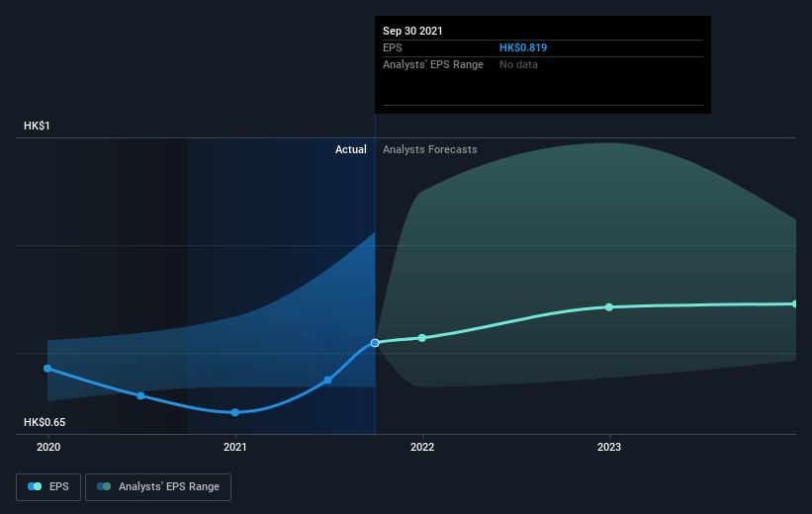
Task: Click the 2022 x-axis label
Action: click(422, 447)
